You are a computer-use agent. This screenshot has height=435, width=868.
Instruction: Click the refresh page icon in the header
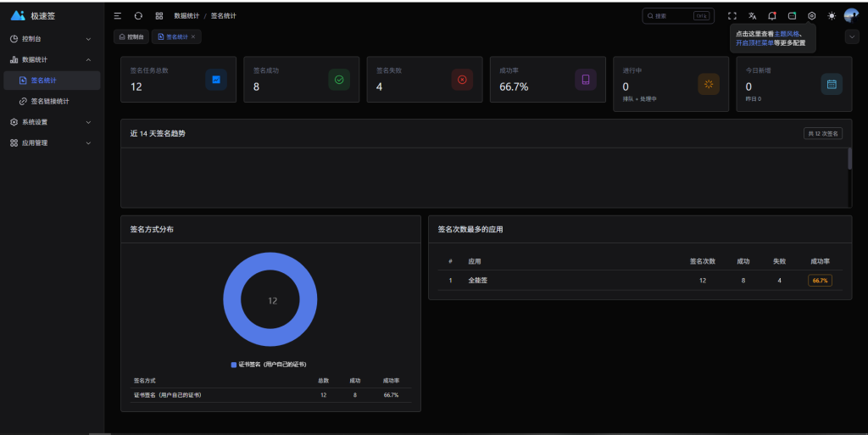click(x=138, y=16)
